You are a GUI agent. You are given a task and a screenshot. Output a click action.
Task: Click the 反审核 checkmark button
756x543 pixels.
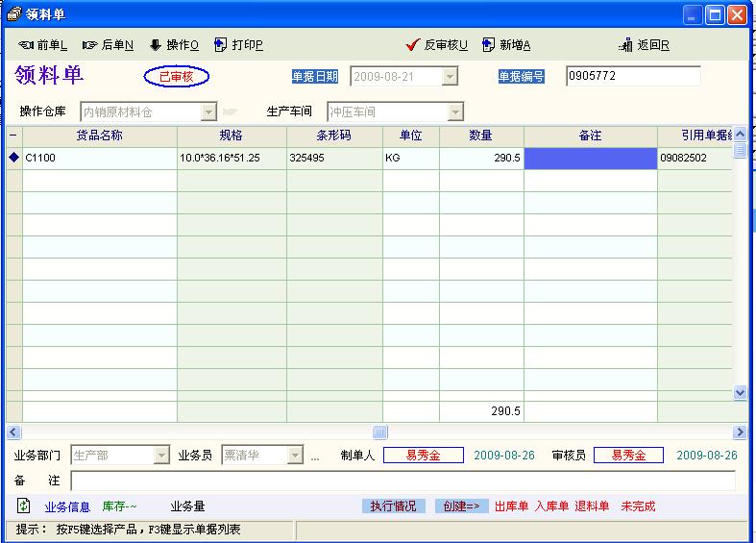(x=414, y=45)
